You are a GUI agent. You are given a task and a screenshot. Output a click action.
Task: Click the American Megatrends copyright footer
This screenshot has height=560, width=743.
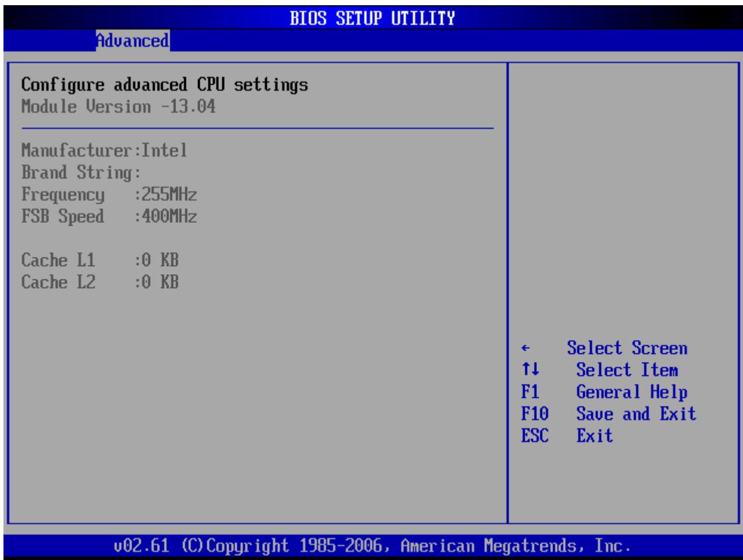pos(373,544)
